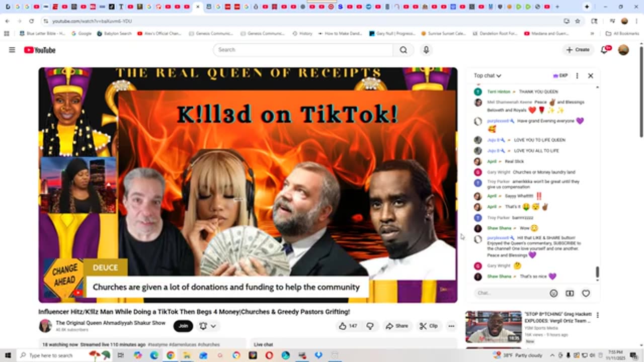This screenshot has width=644, height=362.
Task: Open options for the recommended Greg Hackett video
Action: (598, 315)
